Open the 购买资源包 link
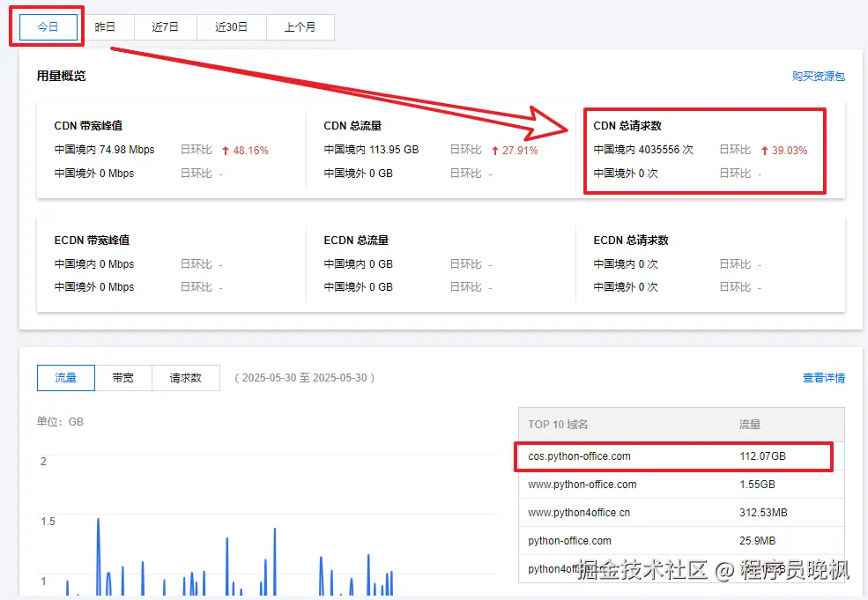The image size is (868, 600). coord(818,77)
